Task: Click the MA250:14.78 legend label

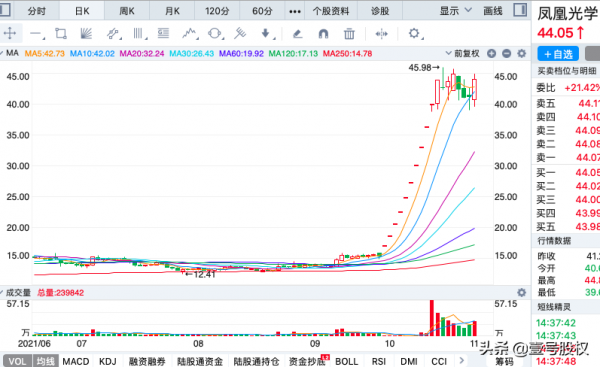Action: [x=347, y=54]
